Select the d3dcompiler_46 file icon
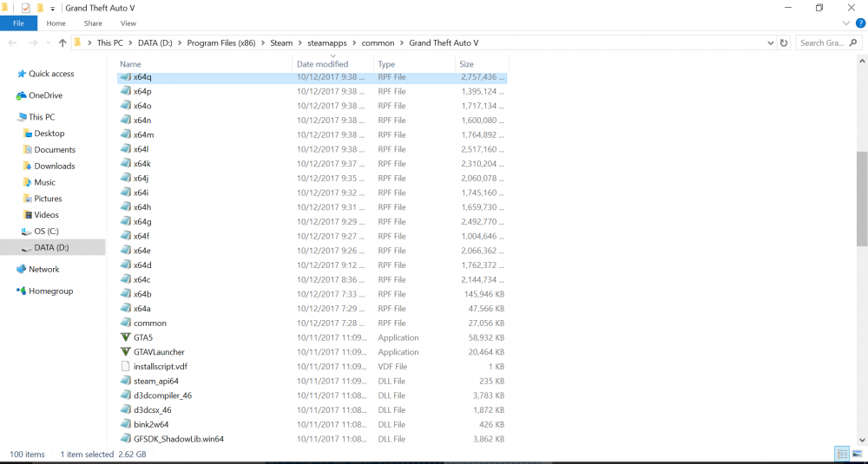 [125, 395]
